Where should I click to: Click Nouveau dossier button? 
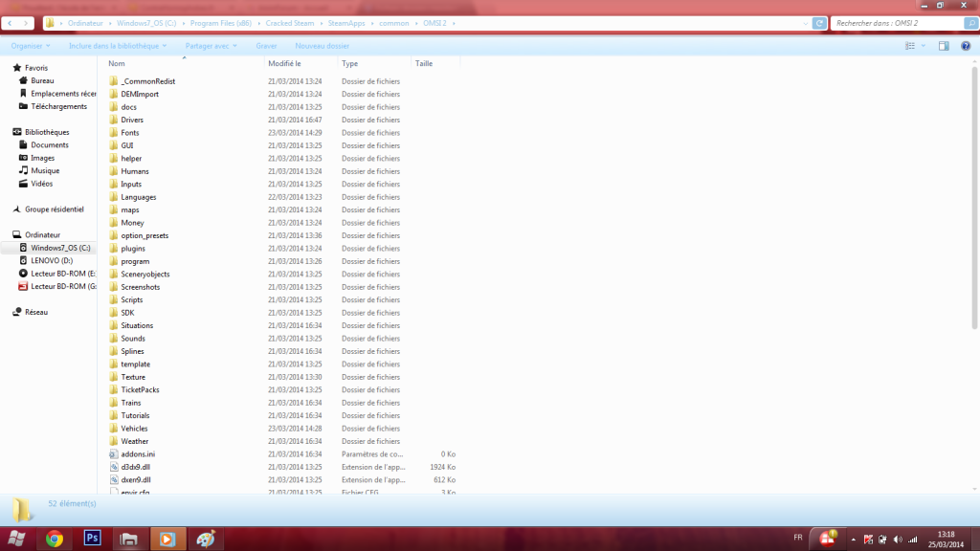pos(322,46)
